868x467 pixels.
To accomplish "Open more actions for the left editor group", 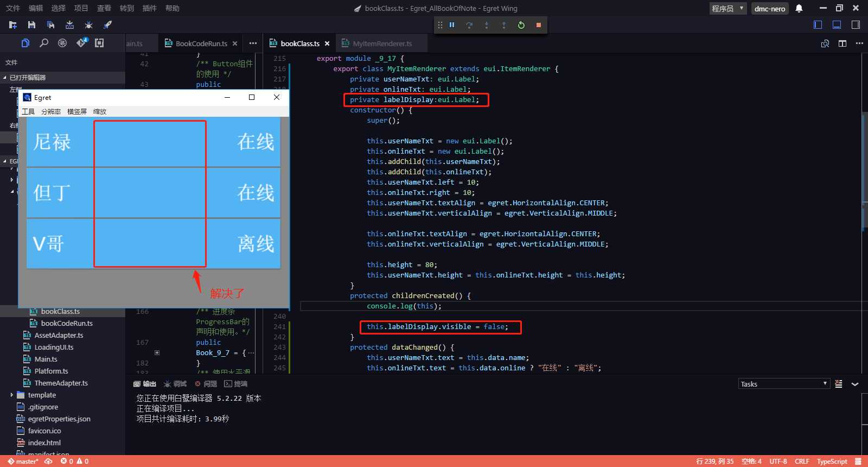I will (253, 43).
